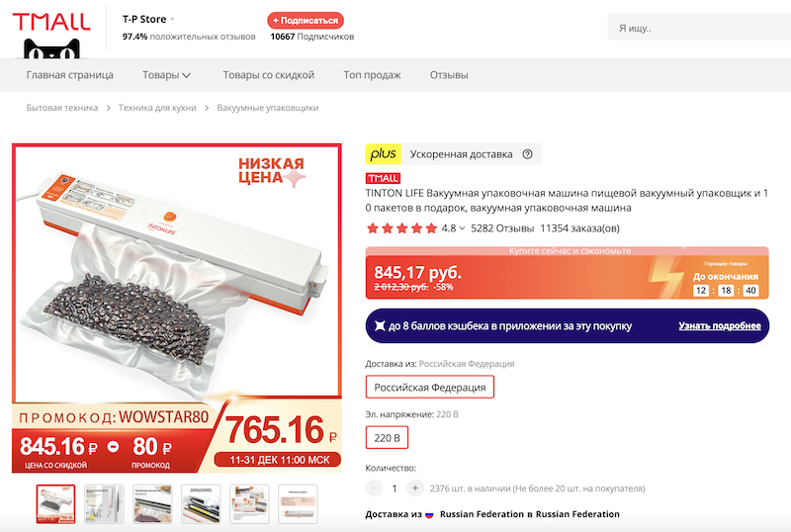
Task: Expand the 4.8 rating breakdown chevron
Action: click(462, 228)
